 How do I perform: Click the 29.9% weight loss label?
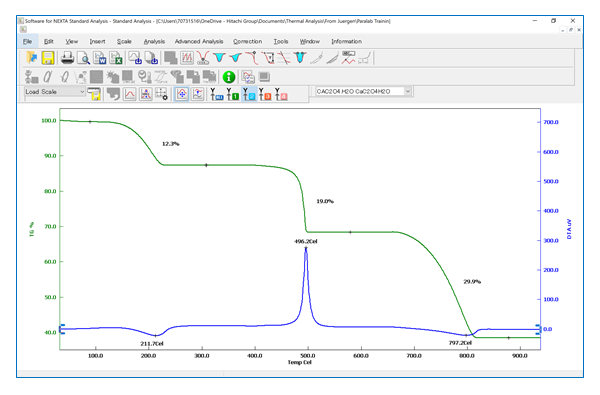coord(472,281)
